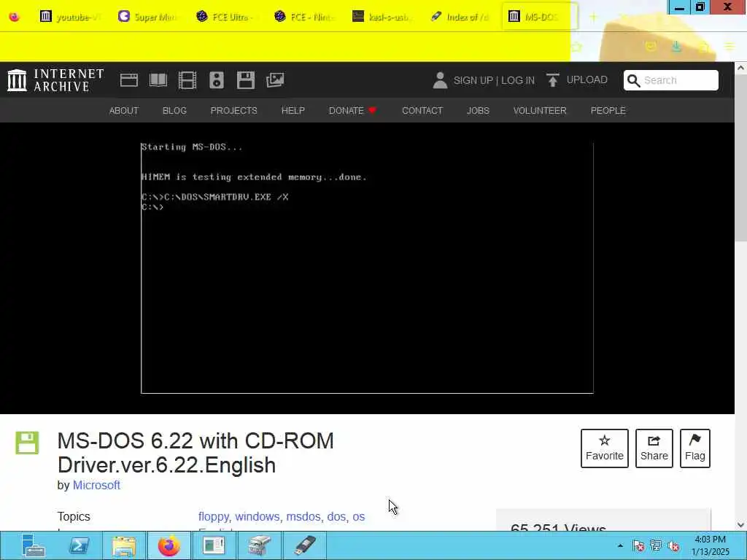
Task: Open the USB drive taskbar application
Action: click(304, 545)
